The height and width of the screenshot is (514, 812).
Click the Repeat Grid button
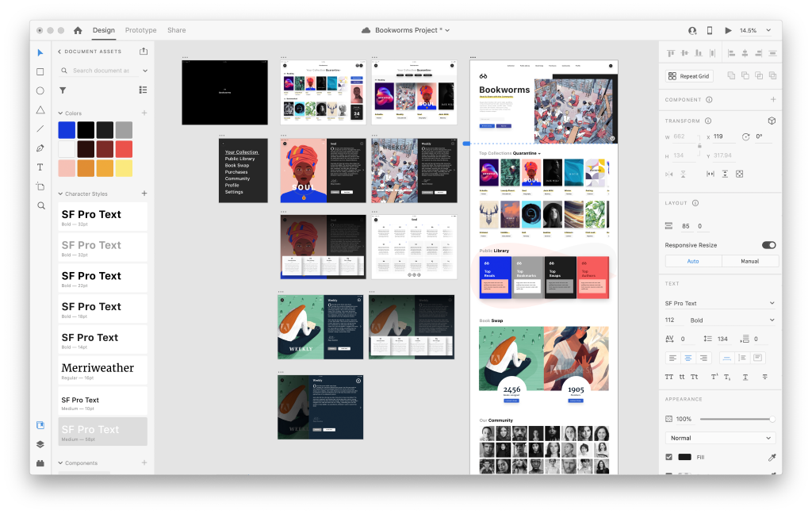point(689,76)
